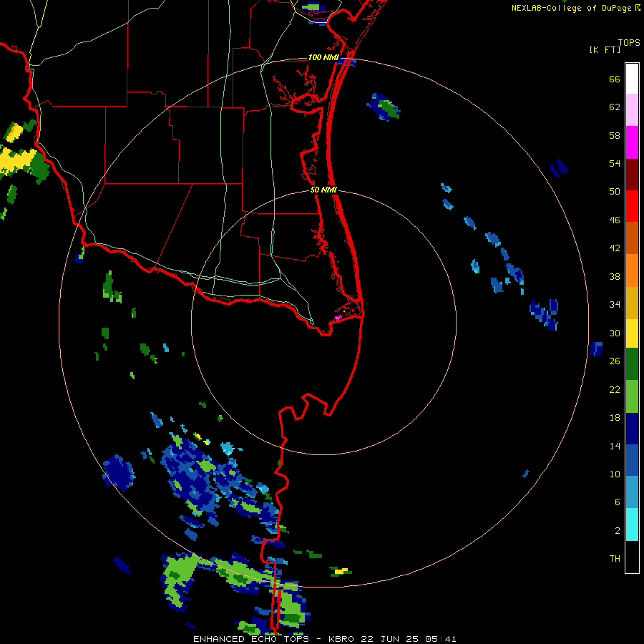The image size is (644, 644).
Task: Click the navy blue legend swatch
Action: [632, 429]
